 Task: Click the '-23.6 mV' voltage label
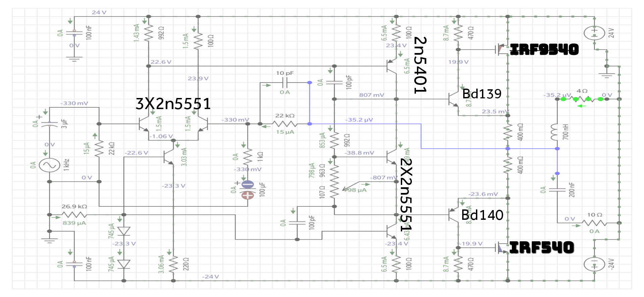pos(483,194)
